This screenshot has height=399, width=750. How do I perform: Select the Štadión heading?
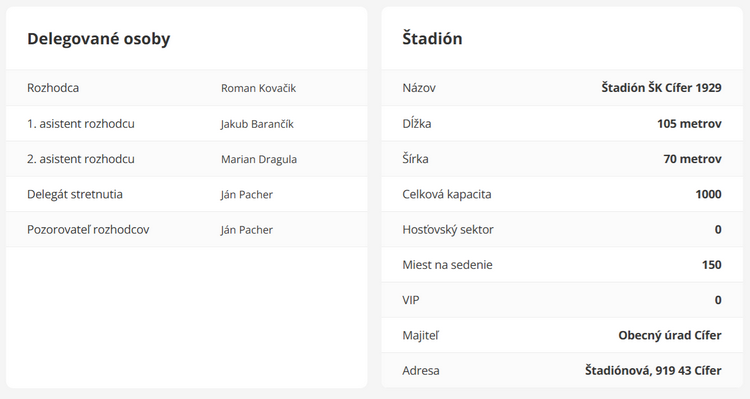(432, 38)
